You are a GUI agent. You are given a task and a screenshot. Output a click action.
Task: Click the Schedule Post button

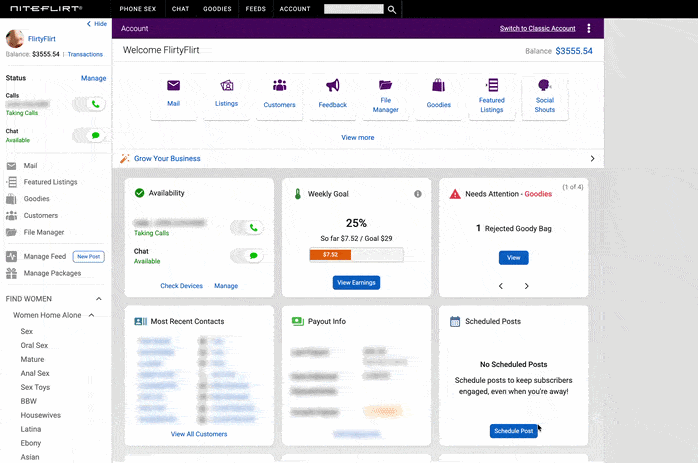514,431
